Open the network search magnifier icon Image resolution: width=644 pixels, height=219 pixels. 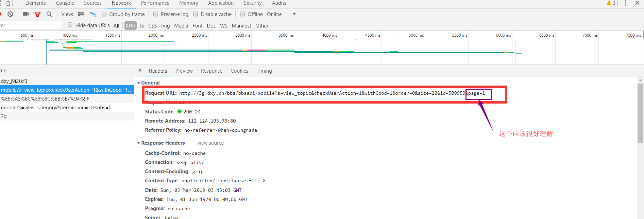tap(49, 14)
